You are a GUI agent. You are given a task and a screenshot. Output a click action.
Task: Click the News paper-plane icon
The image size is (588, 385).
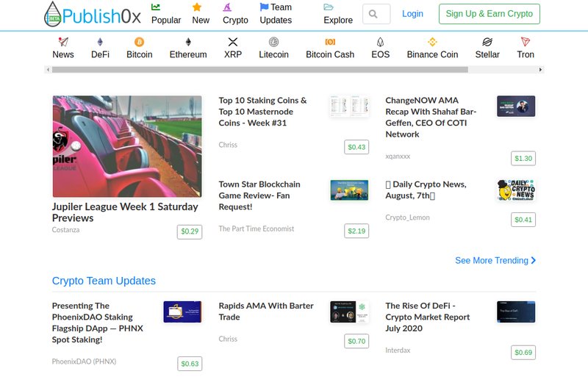click(x=63, y=42)
